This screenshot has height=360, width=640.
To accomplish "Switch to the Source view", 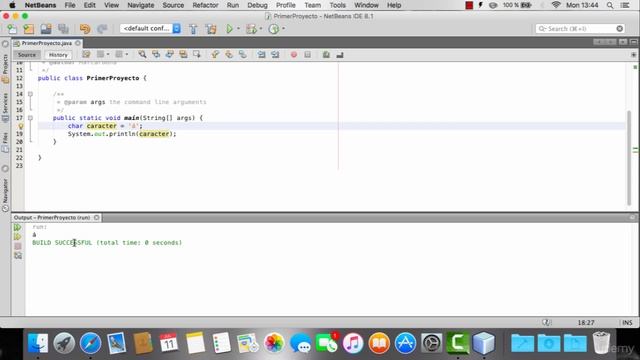I will click(x=27, y=55).
